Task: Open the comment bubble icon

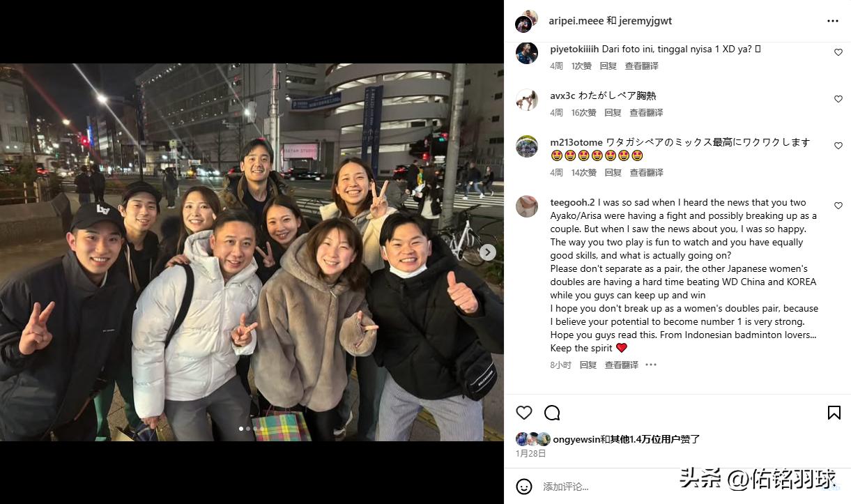Action: pyautogui.click(x=552, y=413)
